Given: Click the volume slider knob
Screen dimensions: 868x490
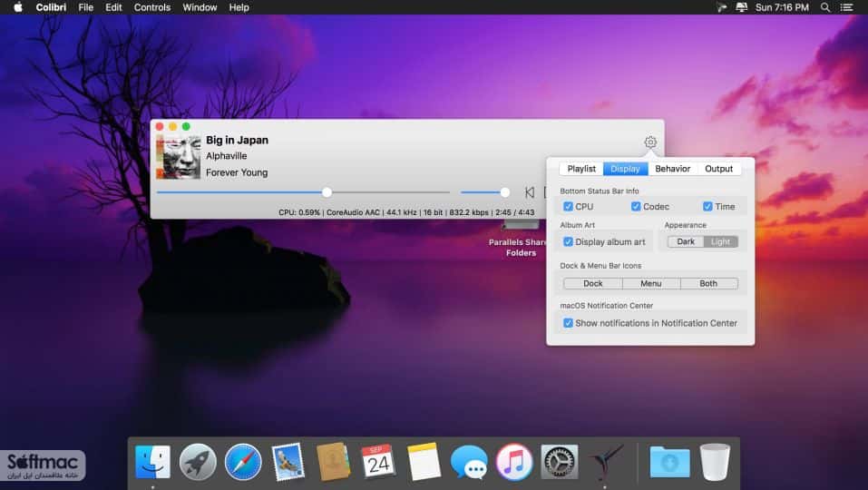Looking at the screenshot, I should tap(505, 192).
